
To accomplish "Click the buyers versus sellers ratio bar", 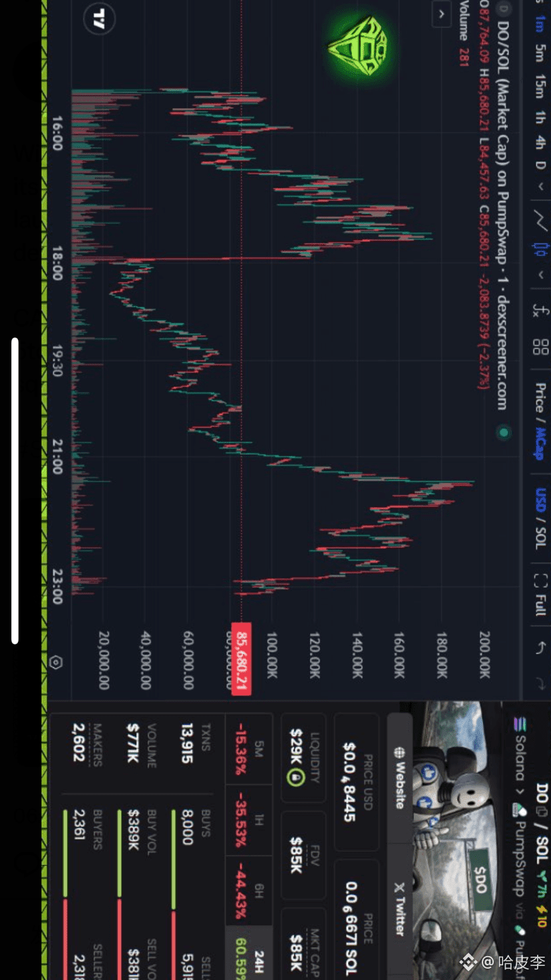I will (x=65, y=894).
